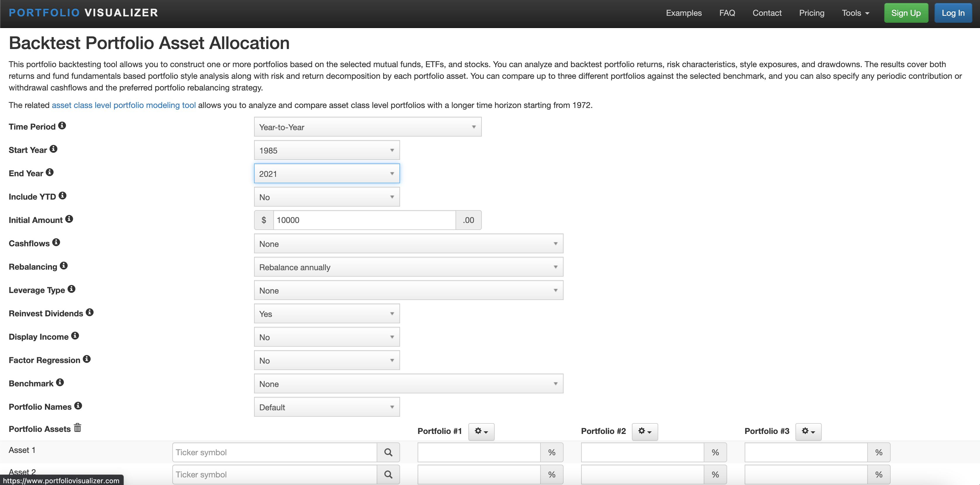
Task: Click the info icon beside Leverage Type
Action: [x=72, y=289]
